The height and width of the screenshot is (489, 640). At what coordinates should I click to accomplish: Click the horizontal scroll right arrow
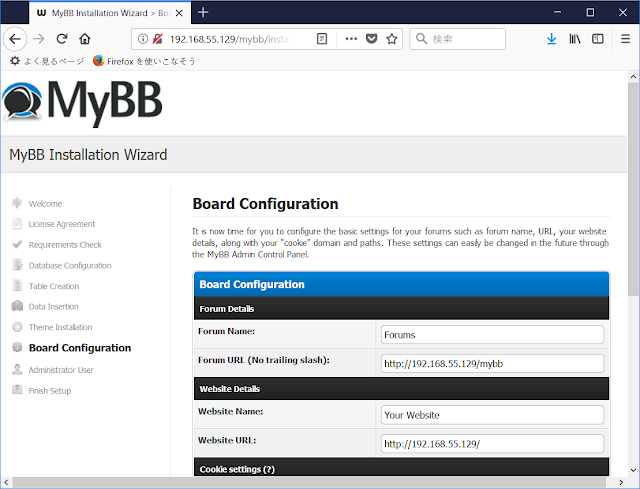(x=621, y=482)
